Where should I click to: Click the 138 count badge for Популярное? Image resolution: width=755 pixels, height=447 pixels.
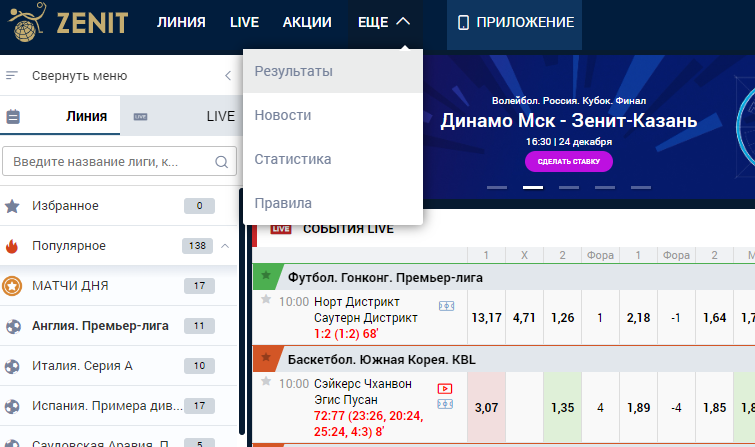point(197,246)
